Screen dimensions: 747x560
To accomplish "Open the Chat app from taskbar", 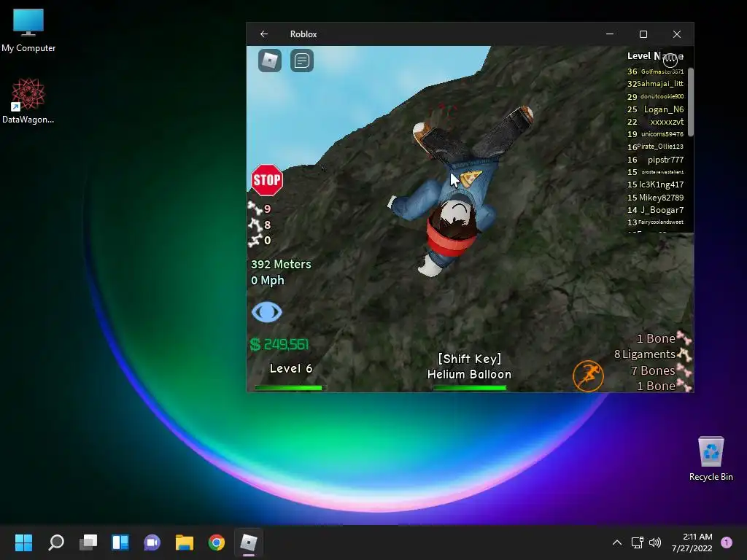I will pos(152,542).
